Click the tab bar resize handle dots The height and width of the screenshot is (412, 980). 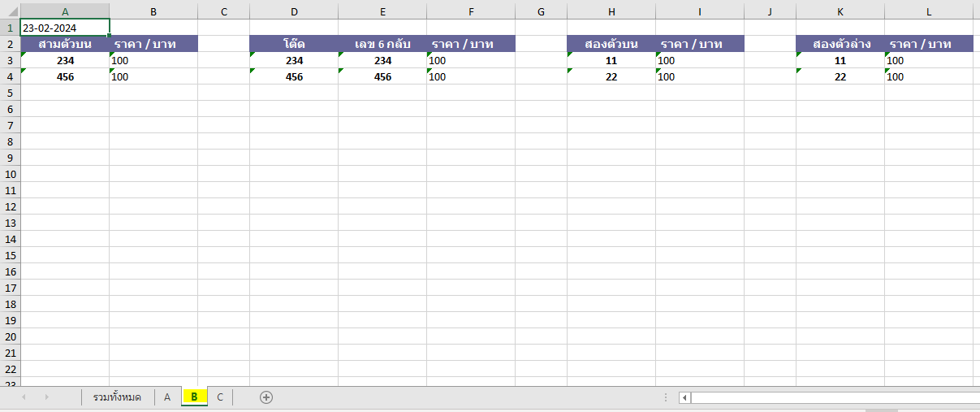coord(666,397)
